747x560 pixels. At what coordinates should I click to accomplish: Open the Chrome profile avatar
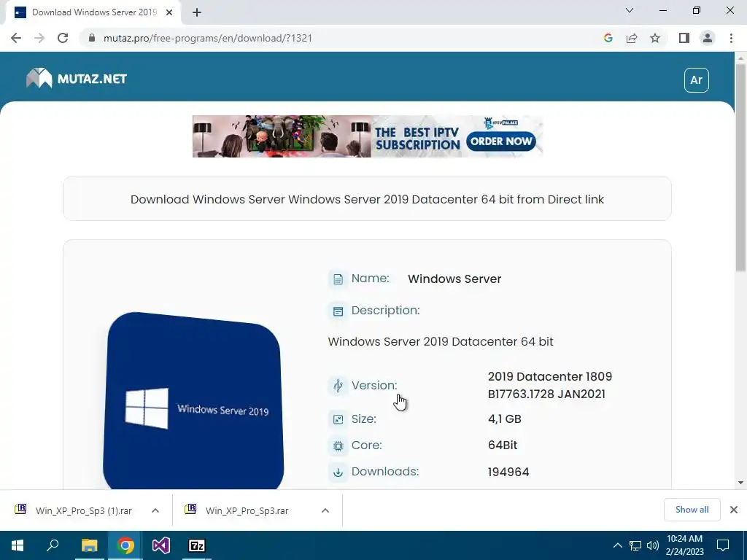pos(708,38)
